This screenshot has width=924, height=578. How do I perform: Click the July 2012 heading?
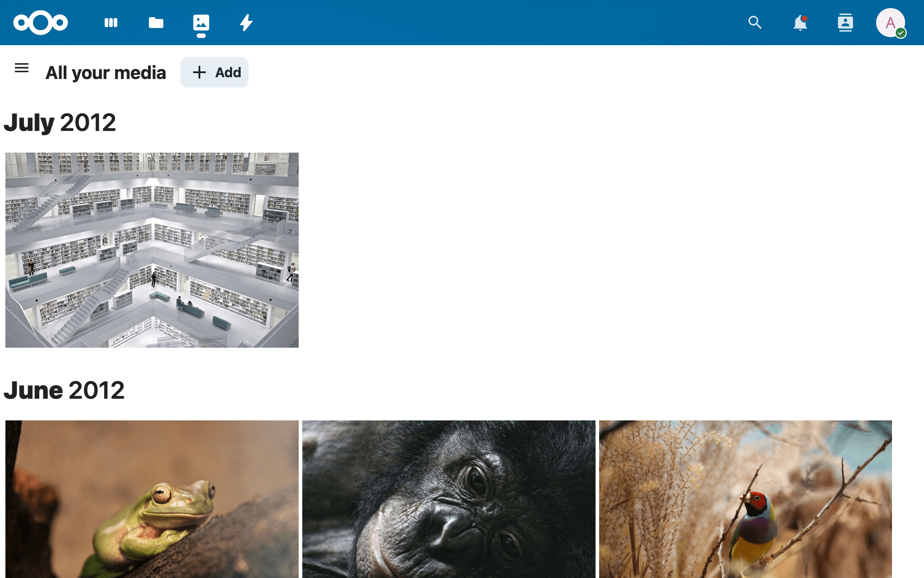(60, 122)
